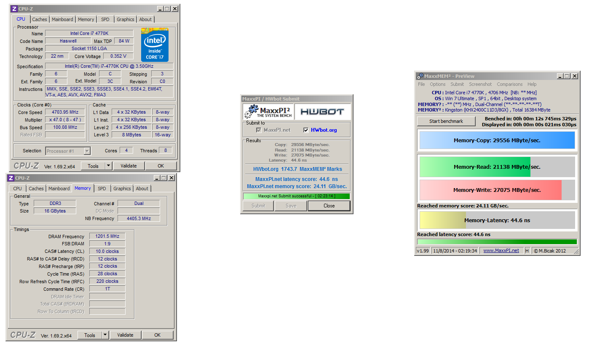Image resolution: width=597 pixels, height=364 pixels.
Task: Click MaxxPI.net memory score 24.11 GB/sec text
Action: click(x=297, y=186)
